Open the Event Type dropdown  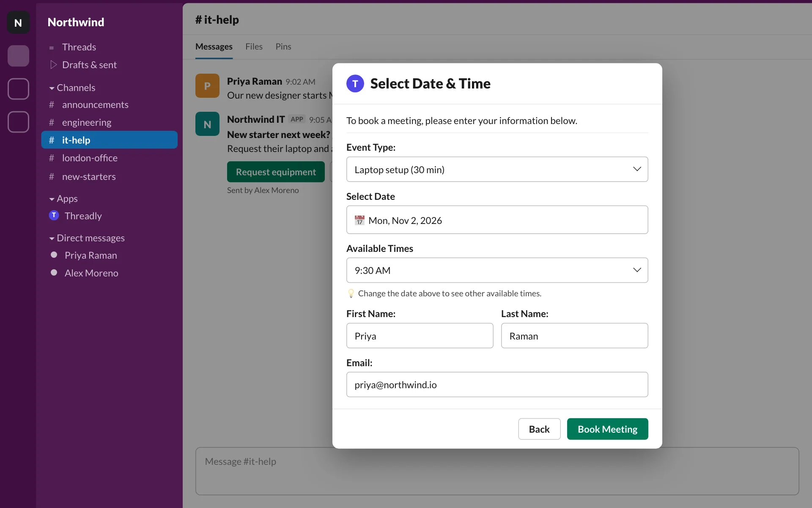(x=497, y=169)
